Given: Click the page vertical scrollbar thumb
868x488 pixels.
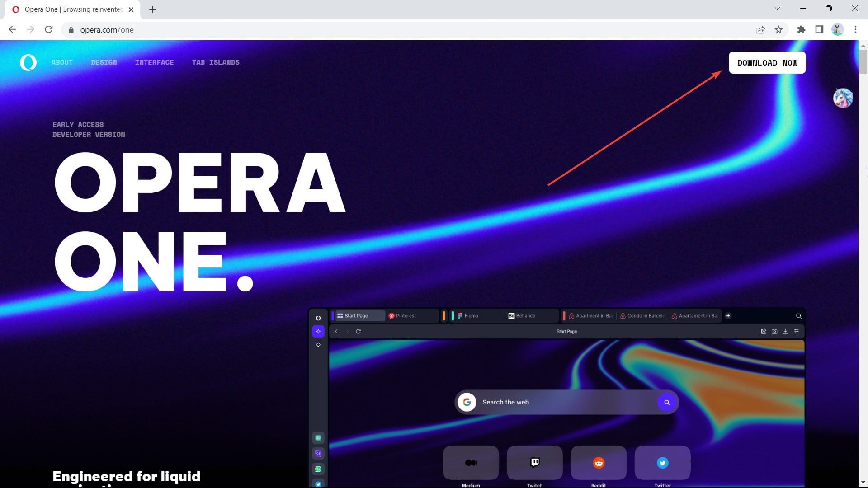Looking at the screenshot, I should (x=863, y=61).
